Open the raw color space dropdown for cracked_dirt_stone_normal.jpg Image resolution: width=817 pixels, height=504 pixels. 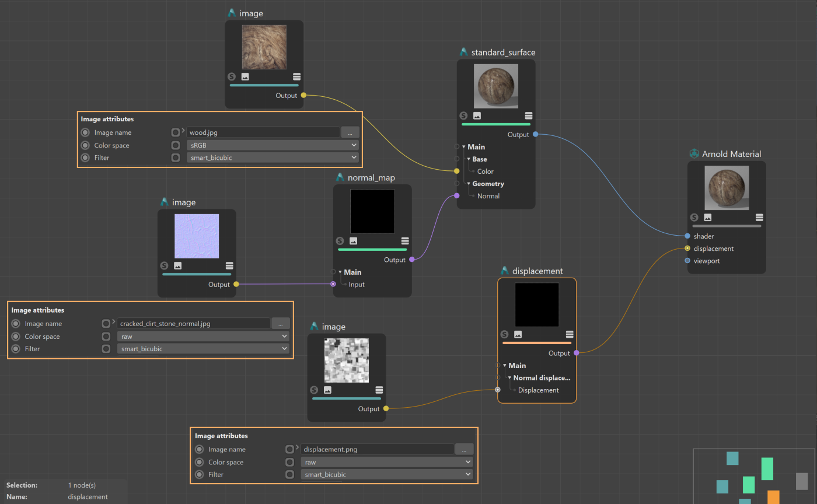(203, 336)
